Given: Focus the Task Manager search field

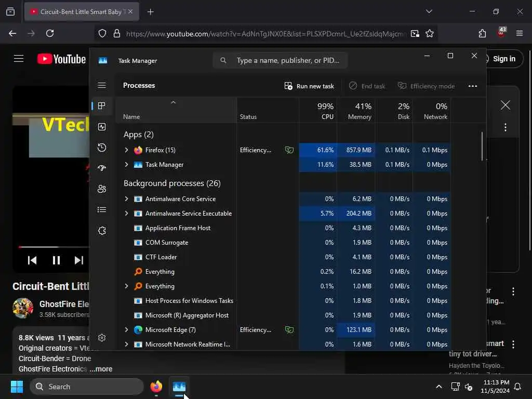Looking at the screenshot, I should click(280, 60).
